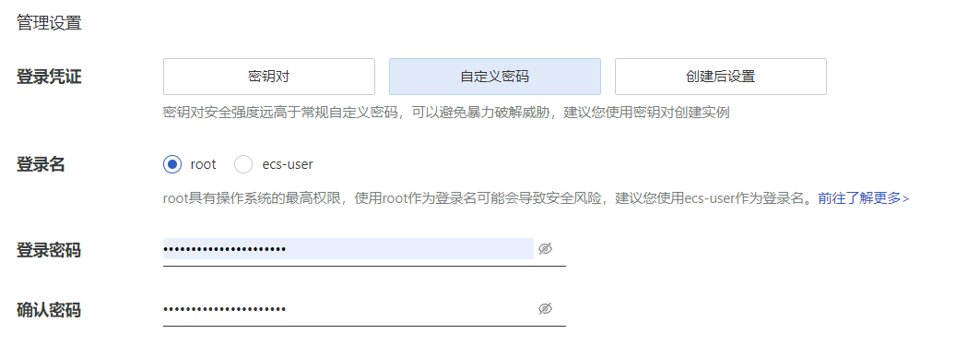The image size is (980, 346).
Task: Click the root具有操作系统的最高权限 warning text
Action: click(490, 198)
